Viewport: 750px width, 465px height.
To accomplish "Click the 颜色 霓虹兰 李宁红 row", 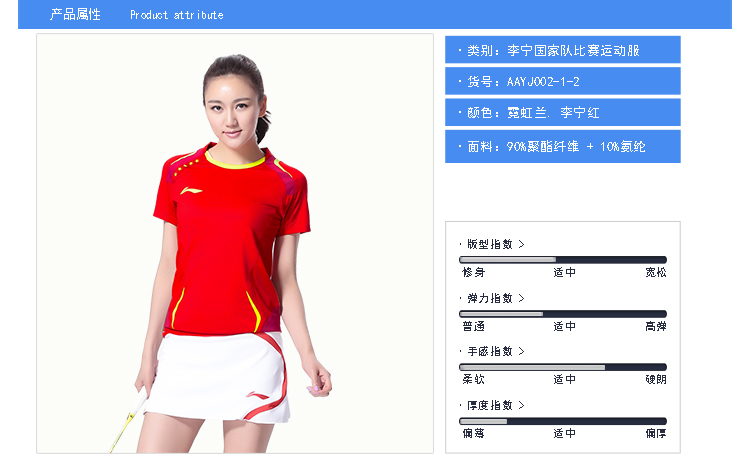I will [x=562, y=112].
